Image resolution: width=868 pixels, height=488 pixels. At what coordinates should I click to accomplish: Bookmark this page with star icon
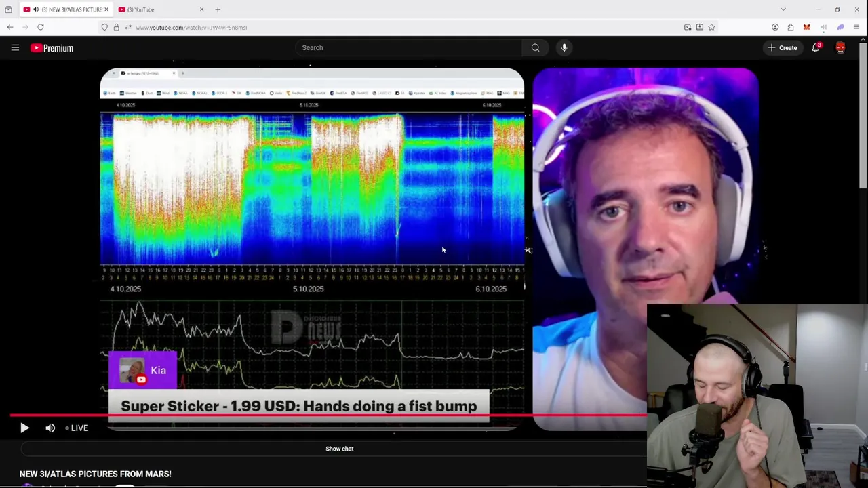[x=711, y=27]
